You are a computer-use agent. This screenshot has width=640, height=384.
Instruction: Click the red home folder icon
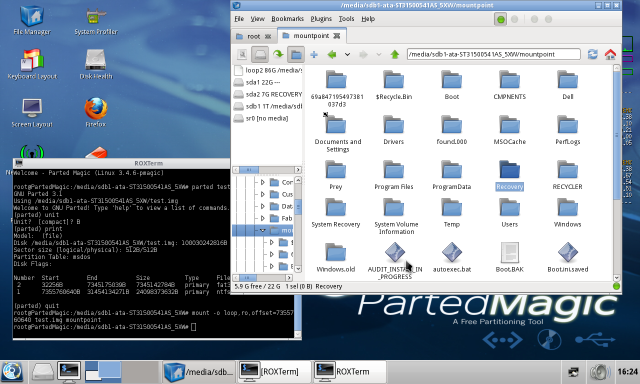point(610,54)
